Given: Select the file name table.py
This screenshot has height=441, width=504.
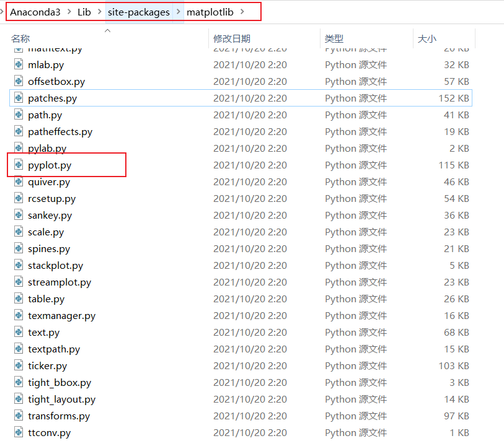Looking at the screenshot, I should [46, 299].
